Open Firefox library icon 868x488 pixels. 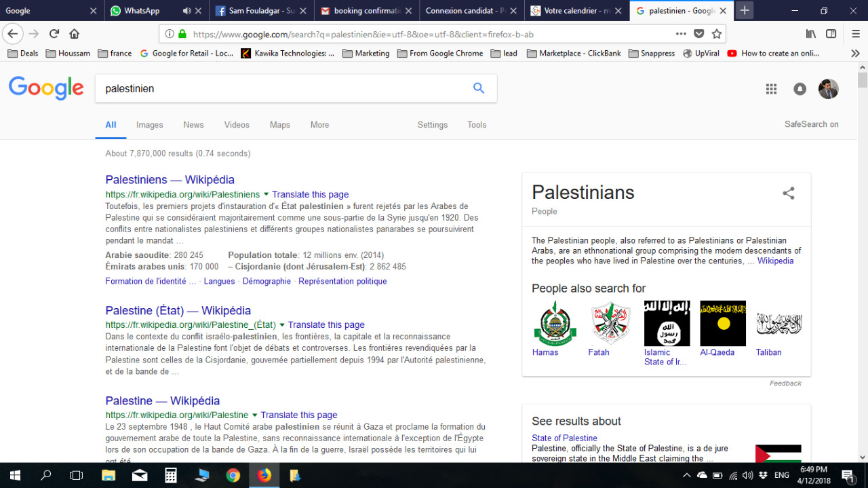810,34
